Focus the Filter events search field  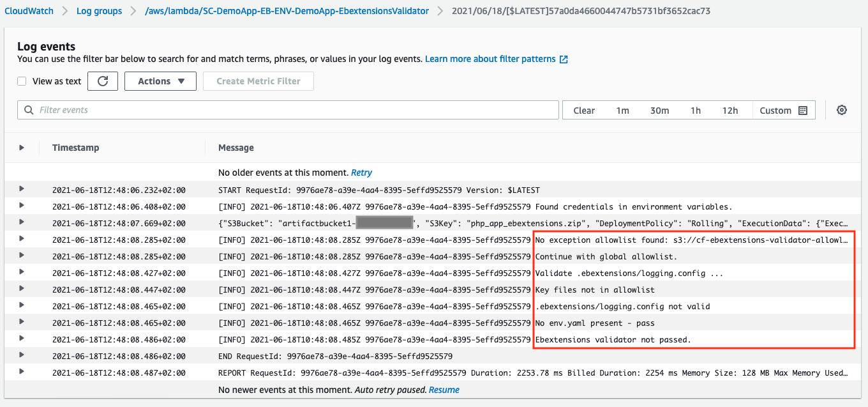pos(288,110)
